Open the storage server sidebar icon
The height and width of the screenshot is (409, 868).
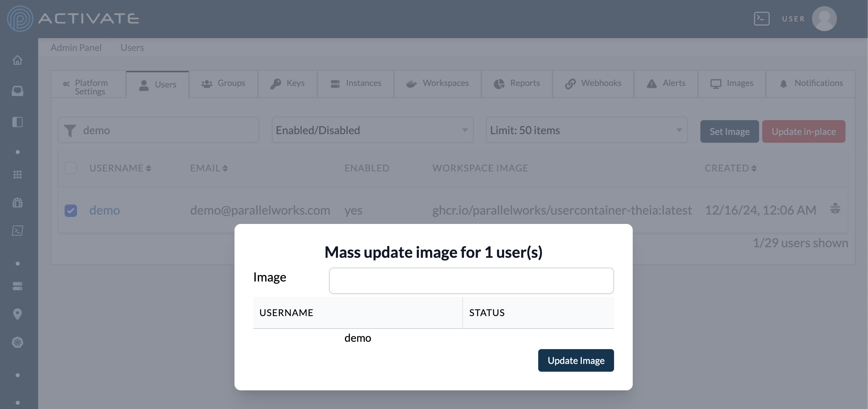[x=17, y=286]
